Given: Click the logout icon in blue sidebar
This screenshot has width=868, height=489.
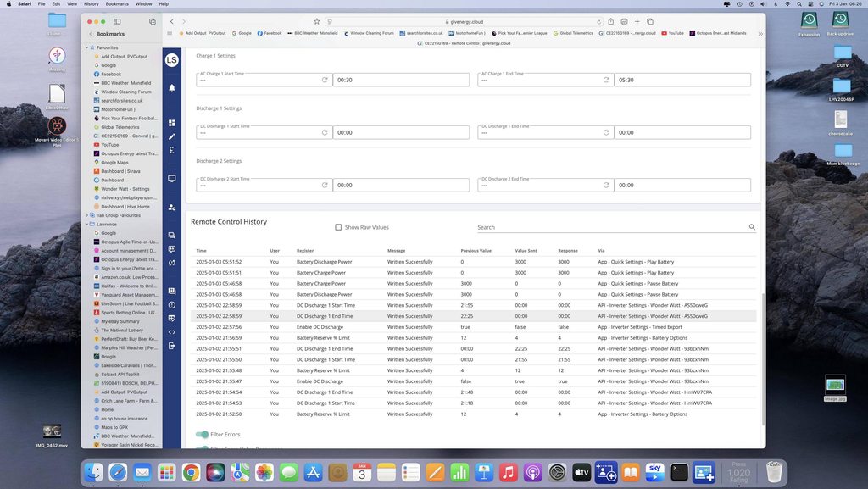Looking at the screenshot, I should click(x=172, y=345).
